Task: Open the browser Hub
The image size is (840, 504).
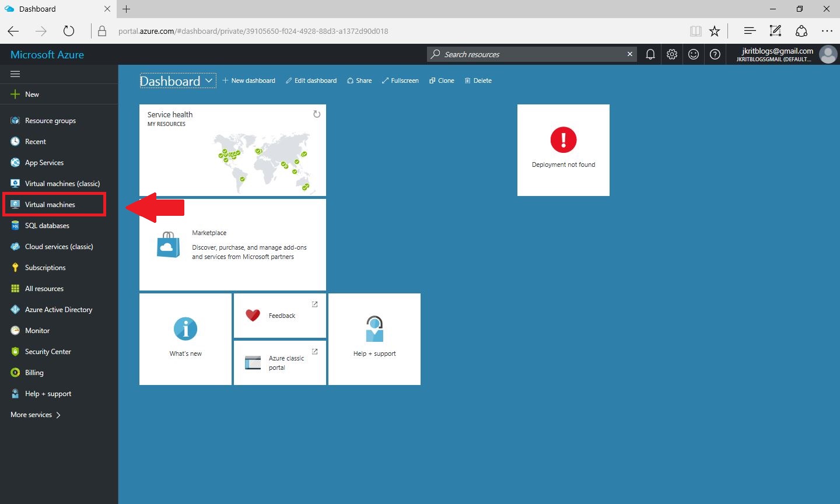Action: pyautogui.click(x=750, y=31)
